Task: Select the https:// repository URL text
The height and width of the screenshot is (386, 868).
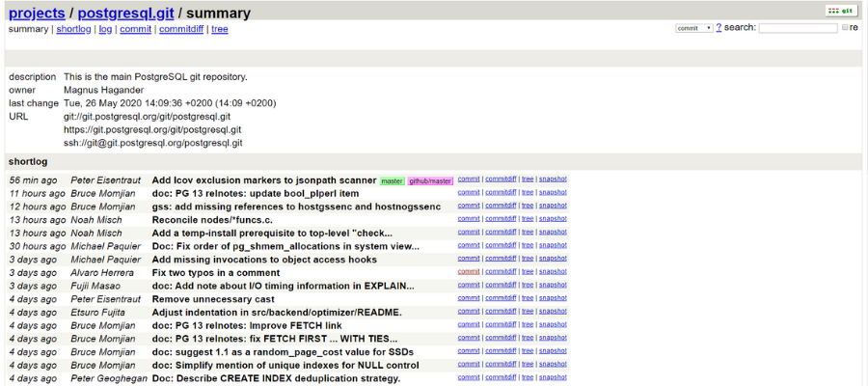Action: [x=152, y=130]
